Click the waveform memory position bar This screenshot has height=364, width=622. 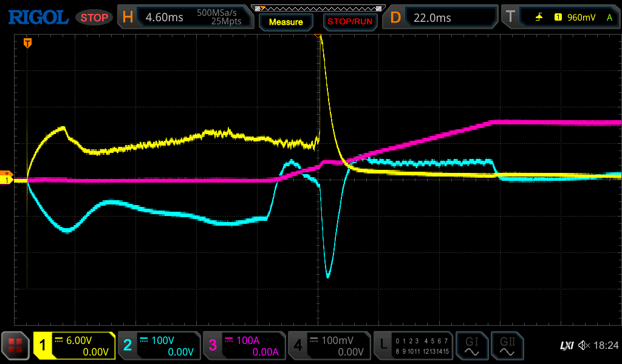pyautogui.click(x=319, y=8)
